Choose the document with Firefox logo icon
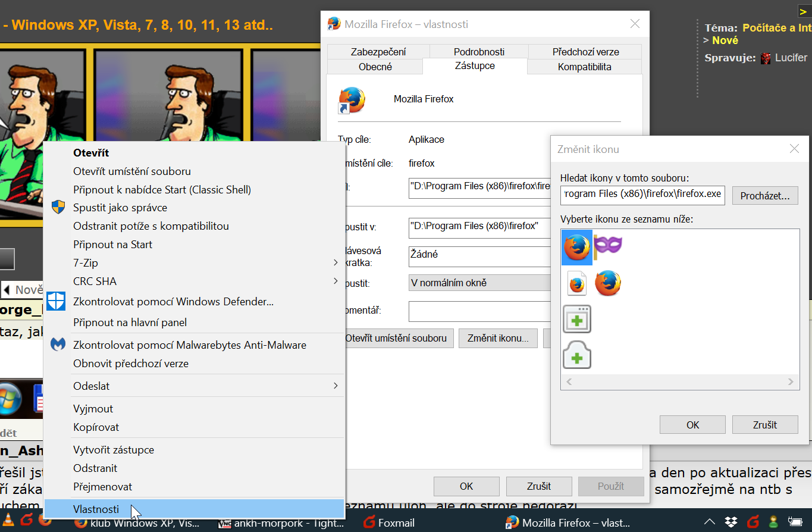 pyautogui.click(x=576, y=283)
